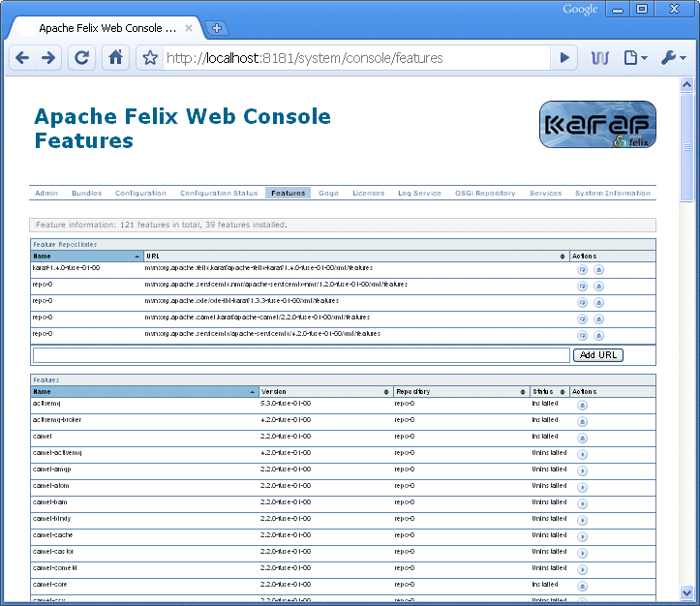The image size is (700, 606).
Task: Sort features by the Status column
Action: coord(549,392)
